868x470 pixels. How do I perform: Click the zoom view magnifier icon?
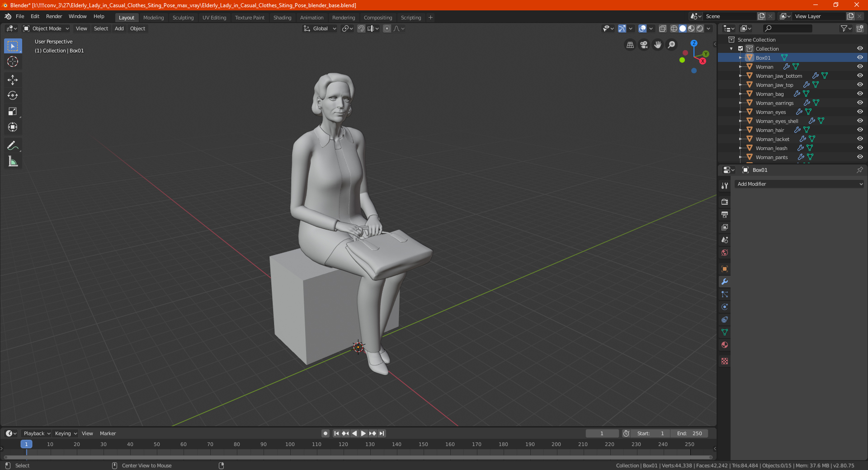tap(672, 45)
